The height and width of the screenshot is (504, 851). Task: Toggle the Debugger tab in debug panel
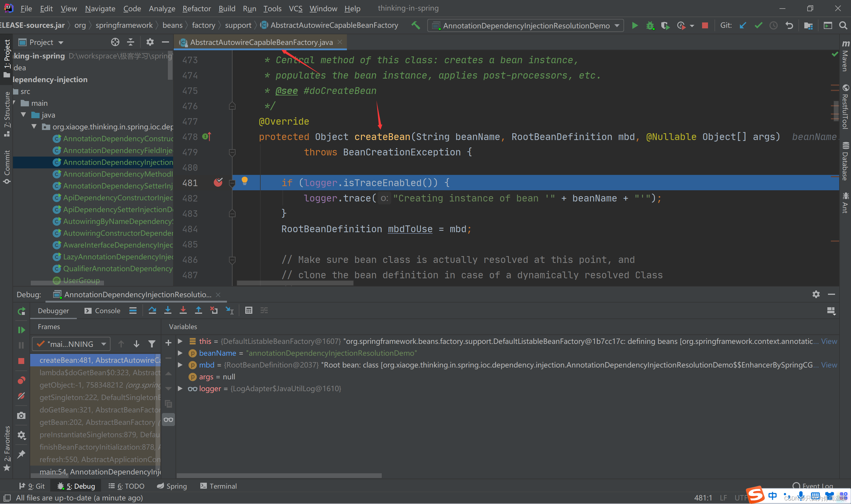[x=52, y=310]
